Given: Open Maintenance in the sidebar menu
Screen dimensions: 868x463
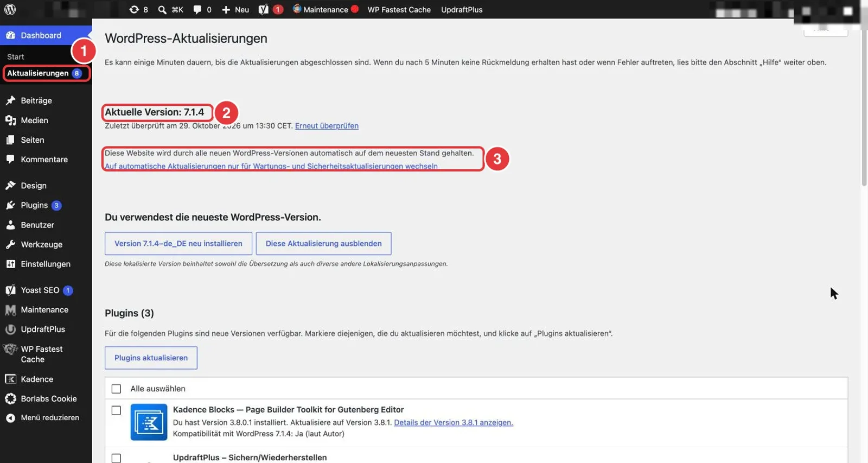Looking at the screenshot, I should 46,309.
